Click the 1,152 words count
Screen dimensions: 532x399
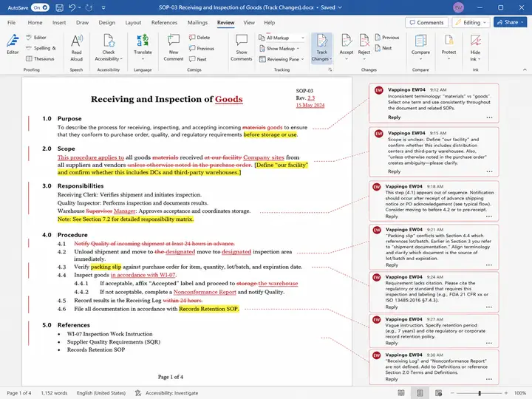(x=54, y=393)
